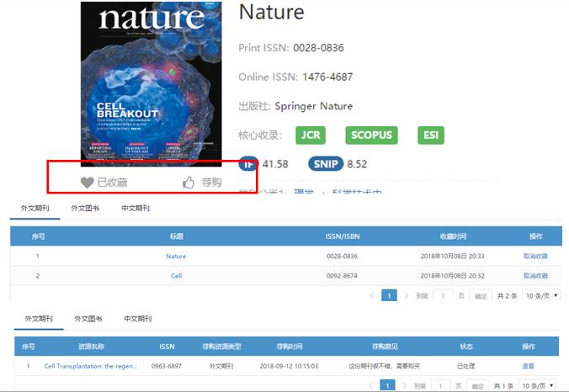Click the 荐购时间 column header

290,347
